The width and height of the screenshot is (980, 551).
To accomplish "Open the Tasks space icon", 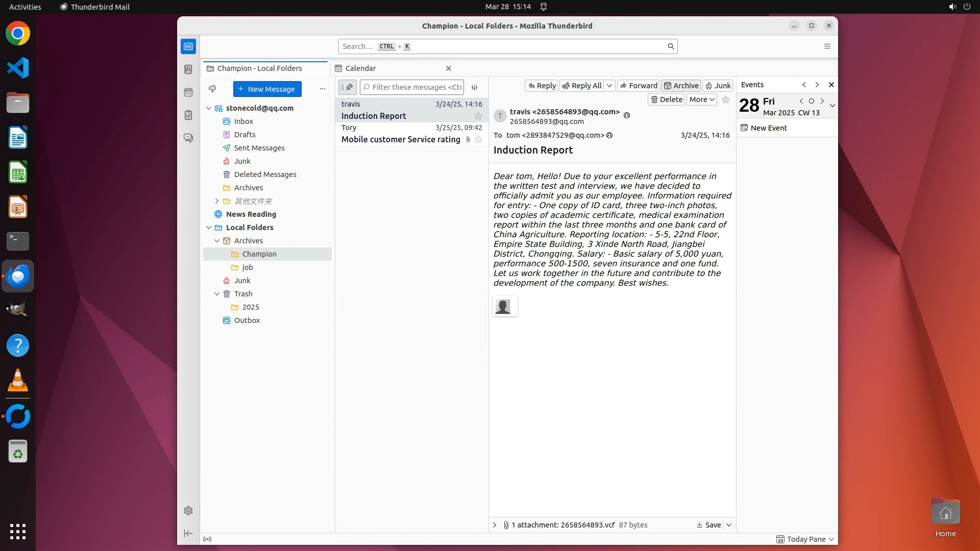I will (x=188, y=115).
